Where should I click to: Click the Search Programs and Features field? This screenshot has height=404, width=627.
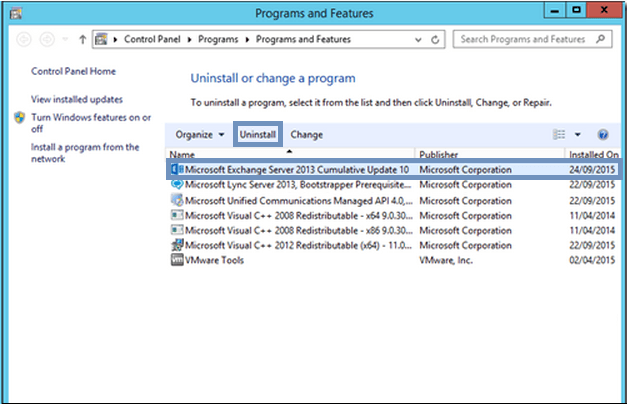click(x=532, y=39)
